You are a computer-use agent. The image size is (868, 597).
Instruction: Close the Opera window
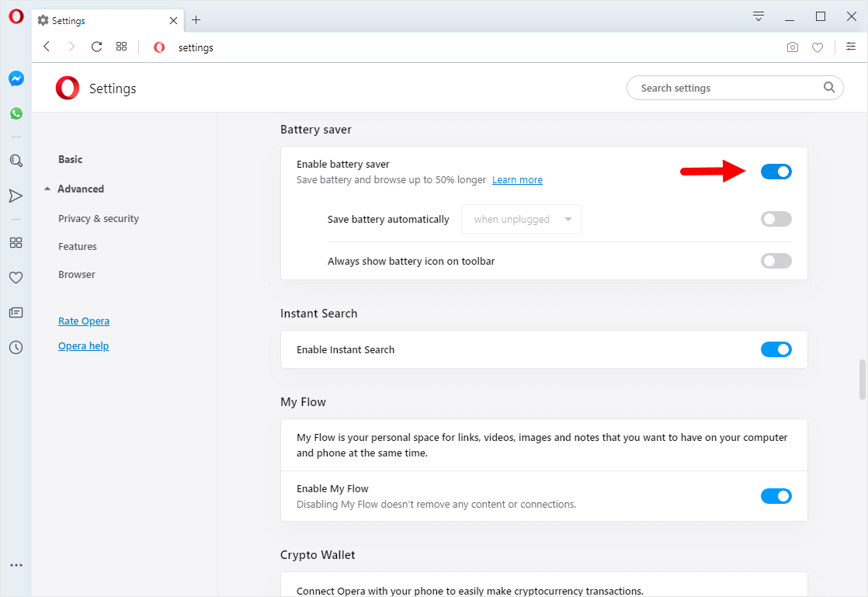tap(852, 16)
